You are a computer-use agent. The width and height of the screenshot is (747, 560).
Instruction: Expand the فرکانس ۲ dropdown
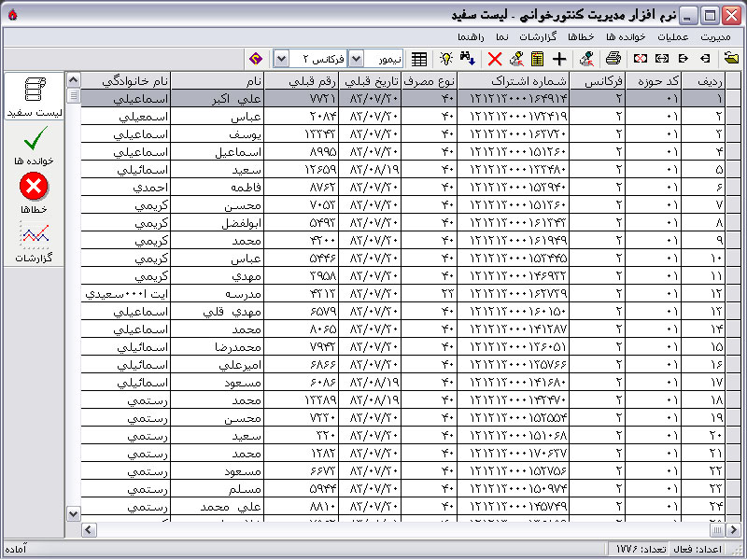281,59
